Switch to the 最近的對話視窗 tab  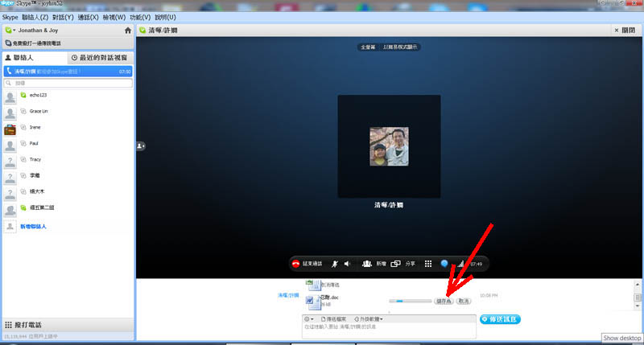pyautogui.click(x=100, y=58)
